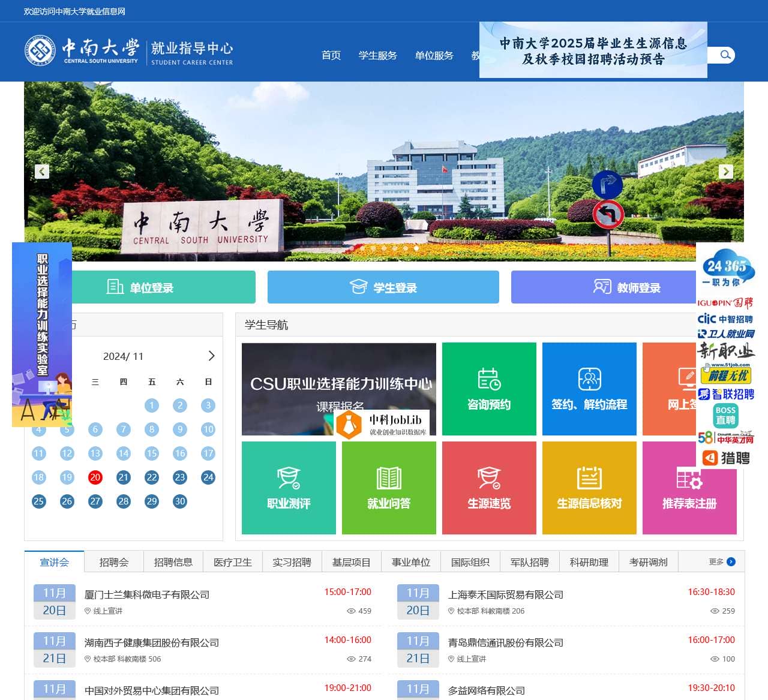Click date 20 on the calendar
Viewport: 768px width, 700px height.
point(95,477)
